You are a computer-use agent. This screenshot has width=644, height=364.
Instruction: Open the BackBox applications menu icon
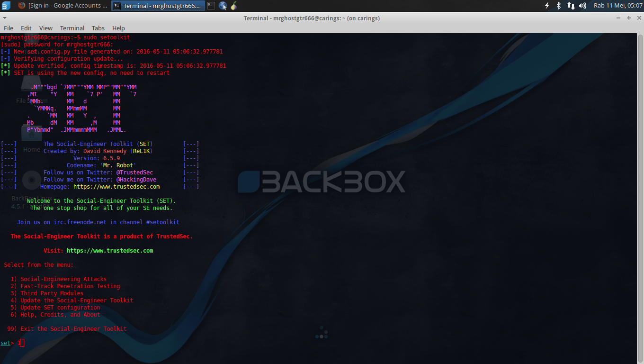click(6, 6)
